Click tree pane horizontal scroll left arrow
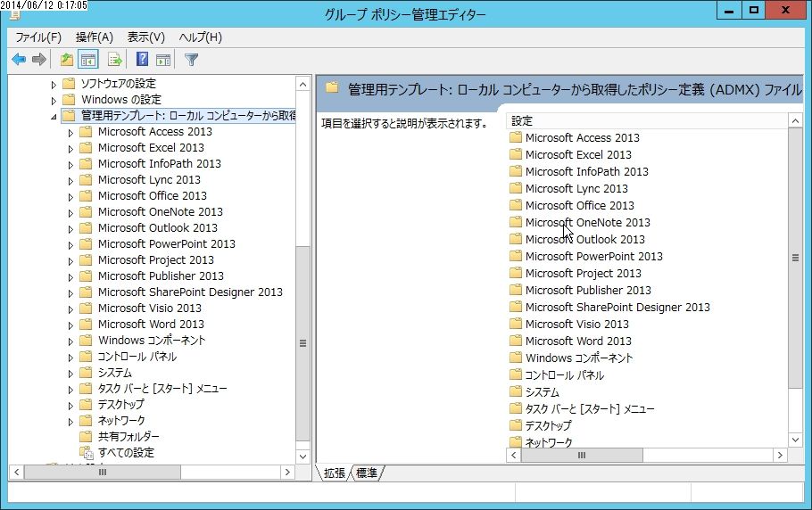The width and height of the screenshot is (812, 510). pyautogui.click(x=17, y=472)
